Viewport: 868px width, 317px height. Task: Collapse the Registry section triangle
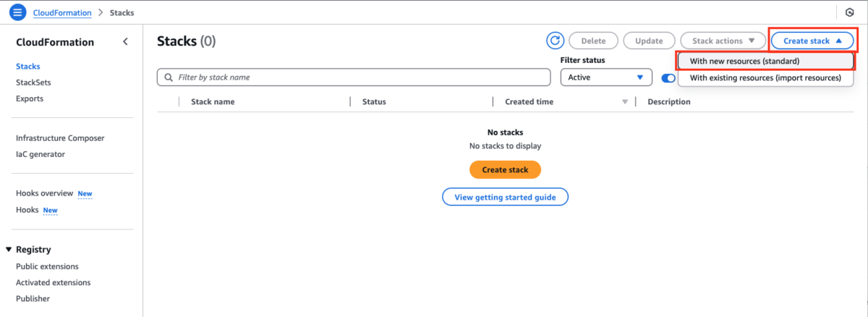(9, 250)
